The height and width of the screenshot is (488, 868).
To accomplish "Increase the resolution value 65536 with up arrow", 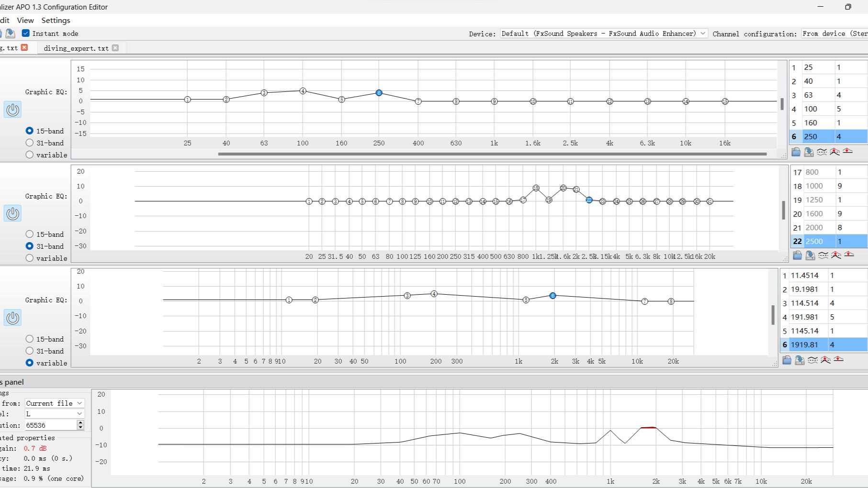I will (x=80, y=422).
